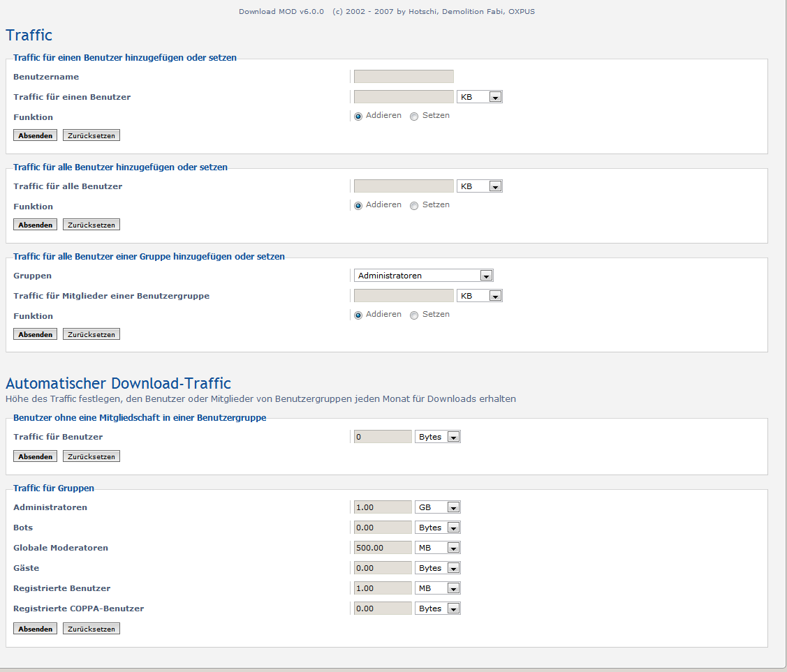Open KB unit dropdown for single-user traffic

(479, 97)
